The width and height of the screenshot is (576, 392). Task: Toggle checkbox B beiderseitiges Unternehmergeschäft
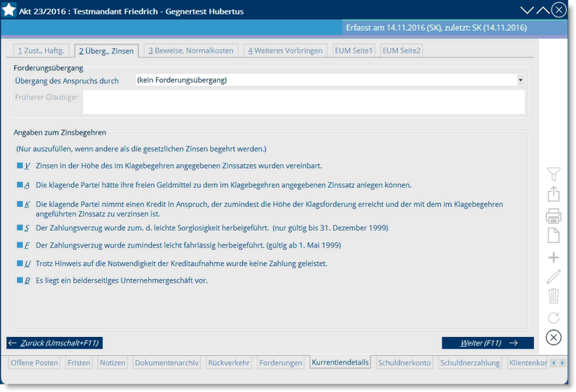pyautogui.click(x=20, y=280)
